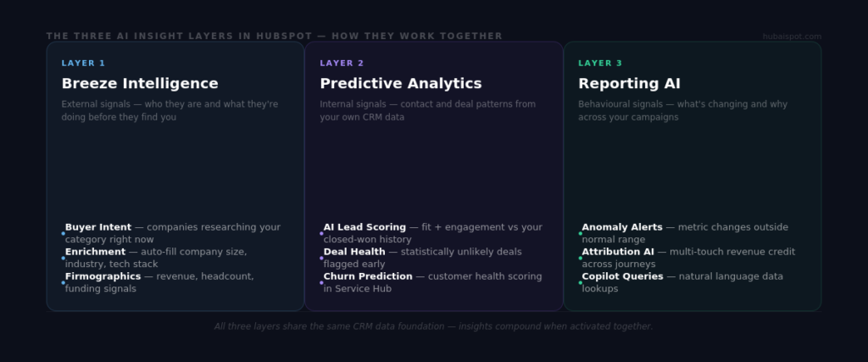Open the Firmographics item

click(x=159, y=282)
